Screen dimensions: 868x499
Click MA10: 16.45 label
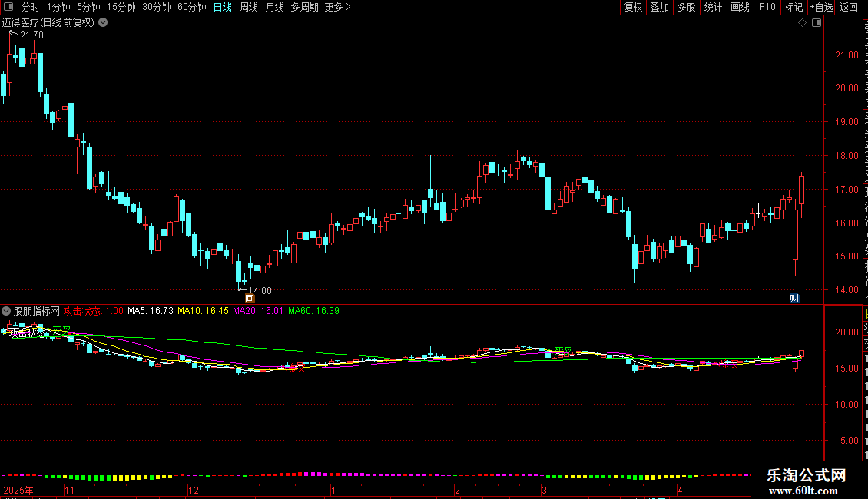(x=203, y=311)
